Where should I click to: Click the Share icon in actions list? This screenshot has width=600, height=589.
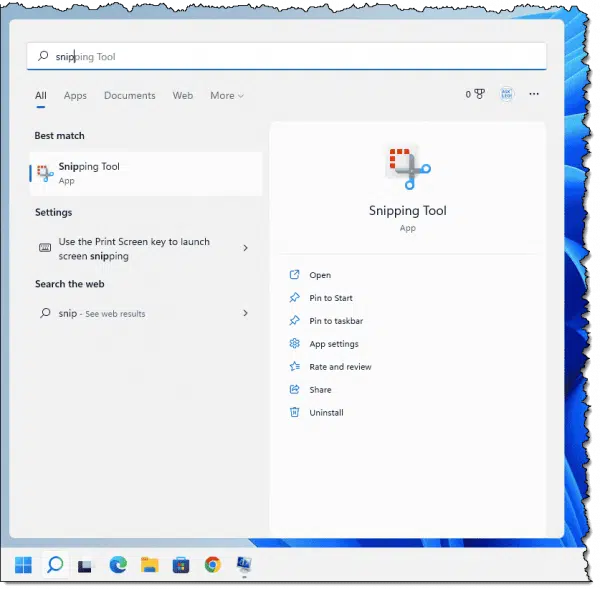(294, 390)
